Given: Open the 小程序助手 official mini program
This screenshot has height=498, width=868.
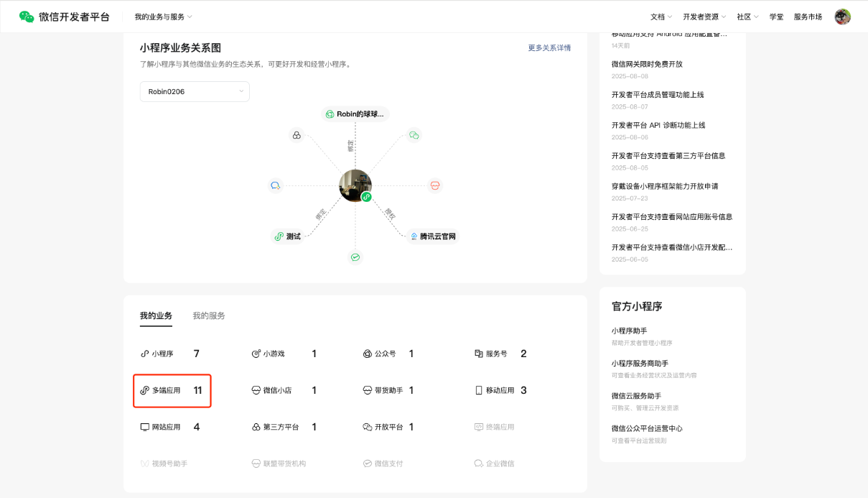Looking at the screenshot, I should point(630,331).
